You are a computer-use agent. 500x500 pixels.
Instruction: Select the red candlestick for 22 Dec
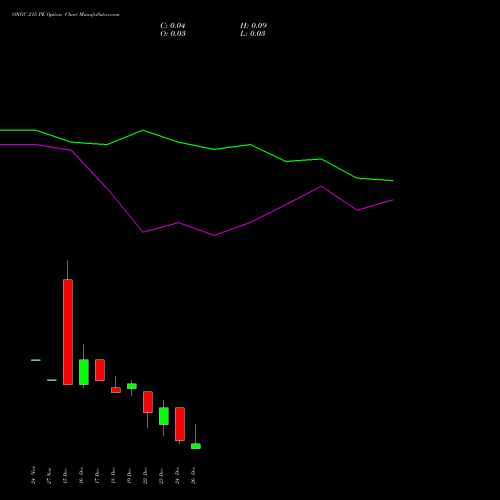pos(148,402)
